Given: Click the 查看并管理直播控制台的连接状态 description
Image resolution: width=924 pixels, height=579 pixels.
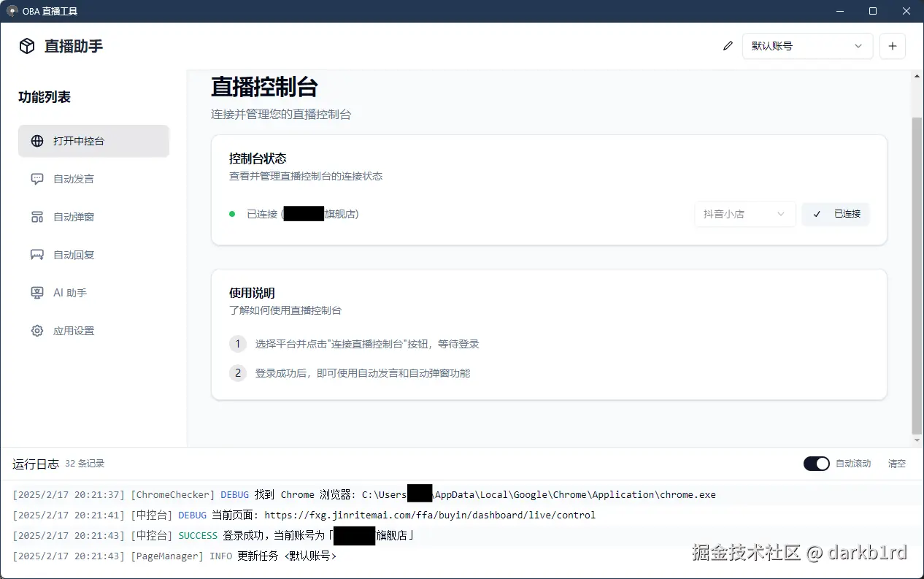Looking at the screenshot, I should click(306, 176).
